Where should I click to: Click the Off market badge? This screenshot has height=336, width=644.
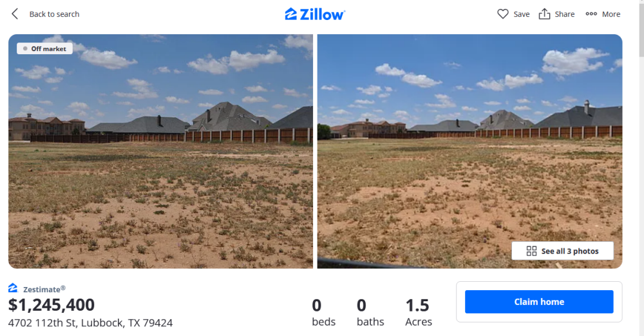tap(45, 48)
